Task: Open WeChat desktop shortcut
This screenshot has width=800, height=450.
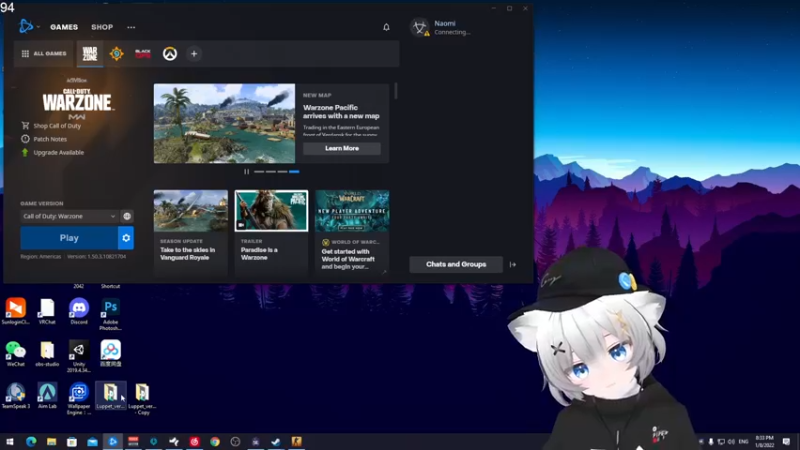Action: click(x=16, y=354)
